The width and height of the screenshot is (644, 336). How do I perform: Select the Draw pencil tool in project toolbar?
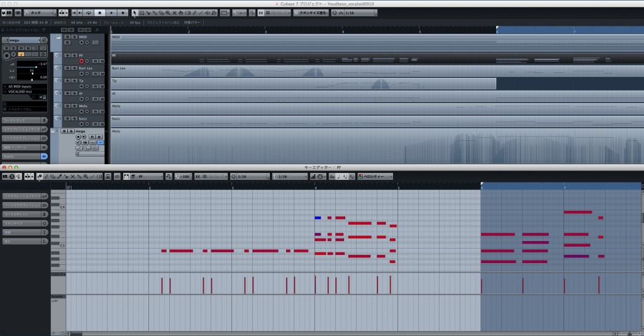(x=194, y=13)
